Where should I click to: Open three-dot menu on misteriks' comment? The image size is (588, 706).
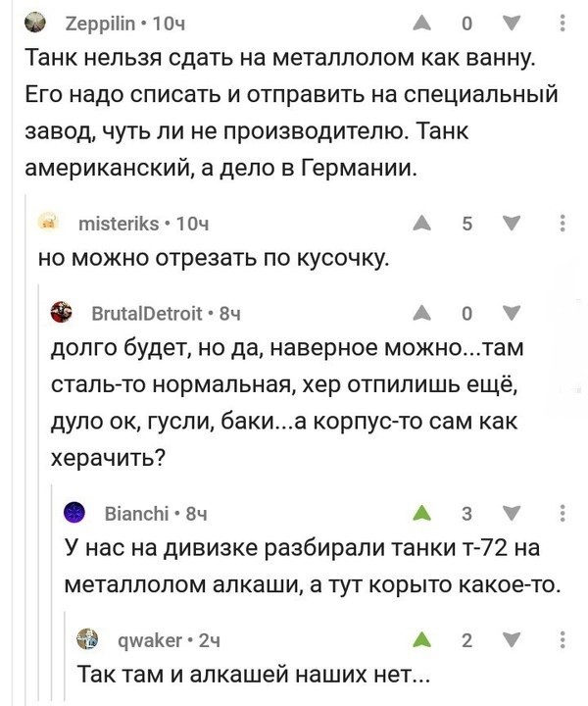pyautogui.click(x=561, y=224)
